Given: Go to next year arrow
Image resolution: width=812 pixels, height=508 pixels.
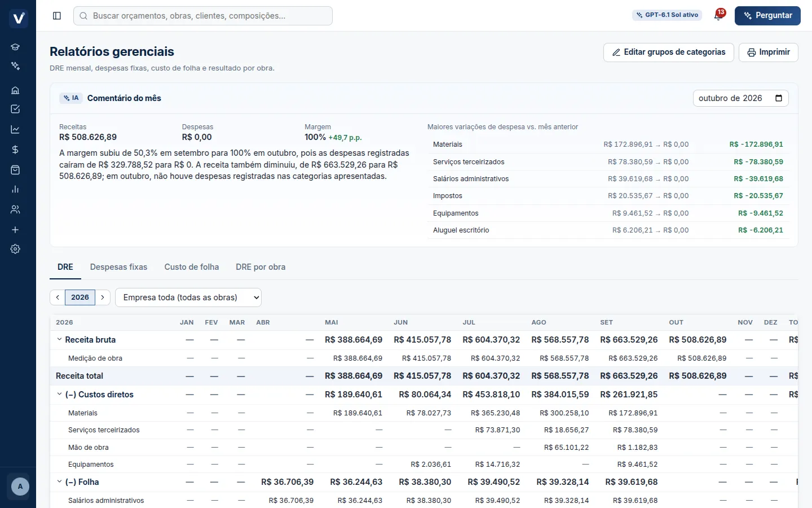Looking at the screenshot, I should pyautogui.click(x=103, y=297).
